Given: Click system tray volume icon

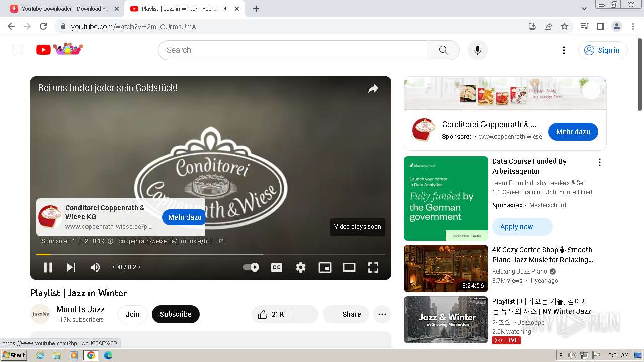Looking at the screenshot, I should 572,355.
